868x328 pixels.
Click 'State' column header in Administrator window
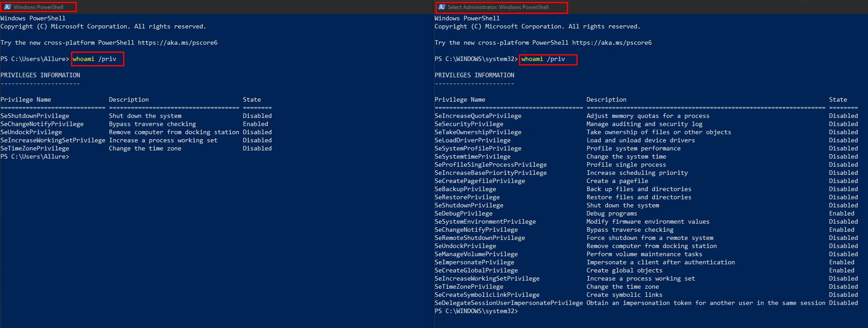838,100
